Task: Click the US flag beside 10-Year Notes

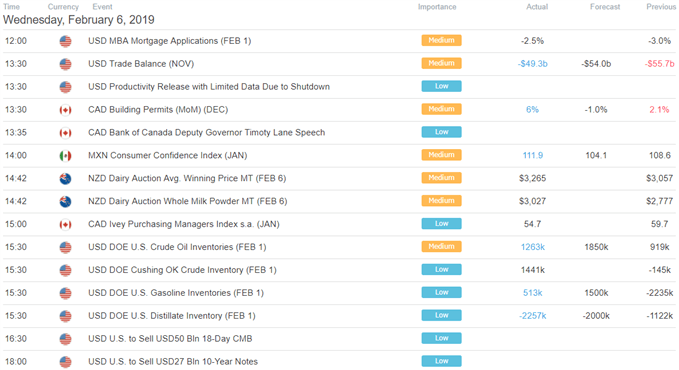Action: pos(65,362)
